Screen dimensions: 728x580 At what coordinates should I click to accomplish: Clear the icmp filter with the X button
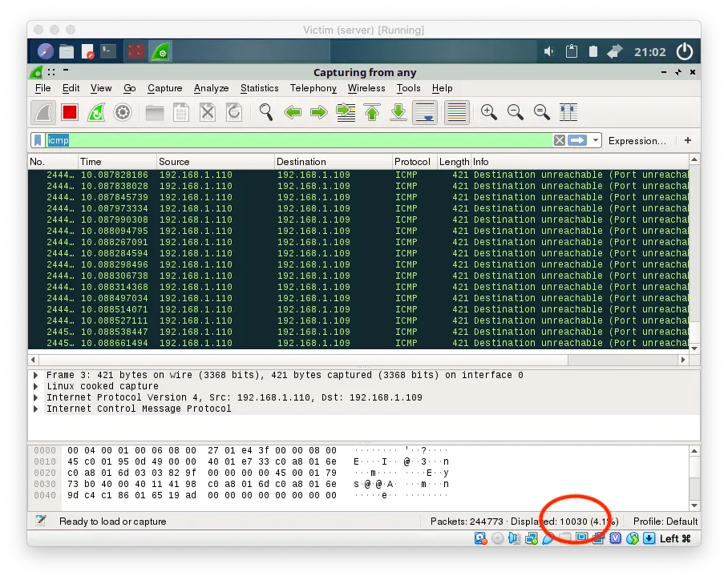coord(559,140)
